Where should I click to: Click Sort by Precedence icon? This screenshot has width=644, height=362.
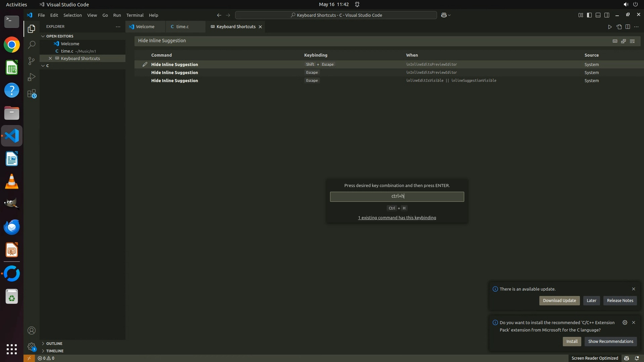pos(624,41)
